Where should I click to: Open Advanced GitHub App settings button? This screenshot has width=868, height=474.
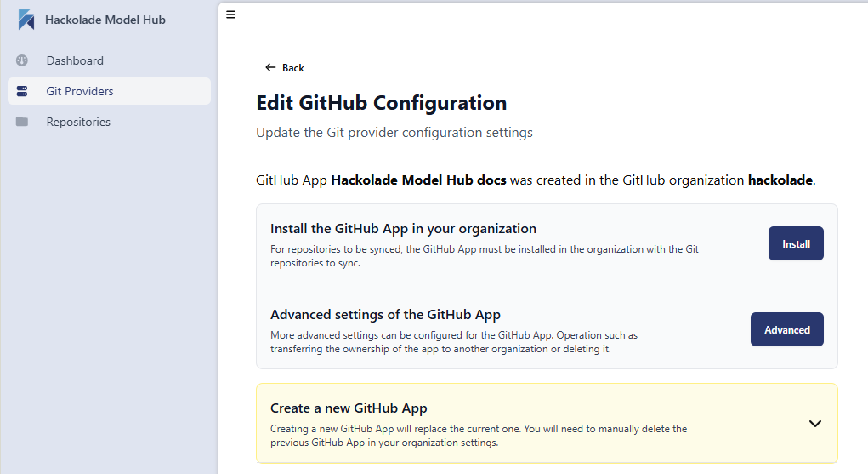pos(786,329)
